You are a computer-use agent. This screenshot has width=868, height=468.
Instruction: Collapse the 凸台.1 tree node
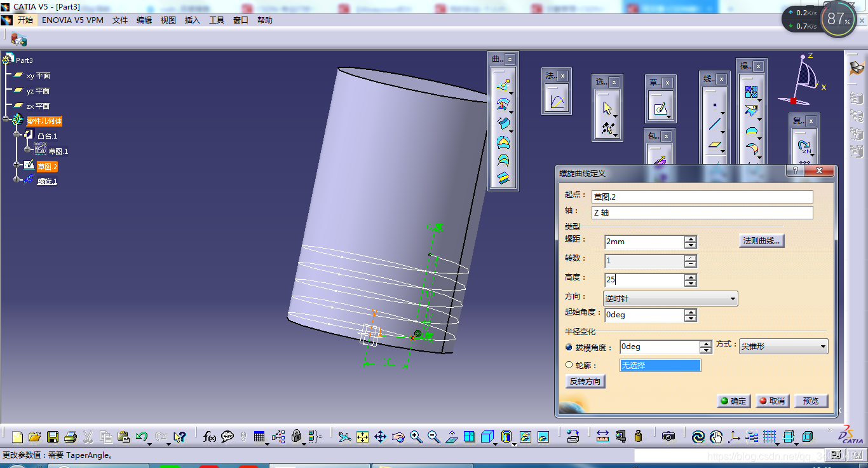coord(18,135)
